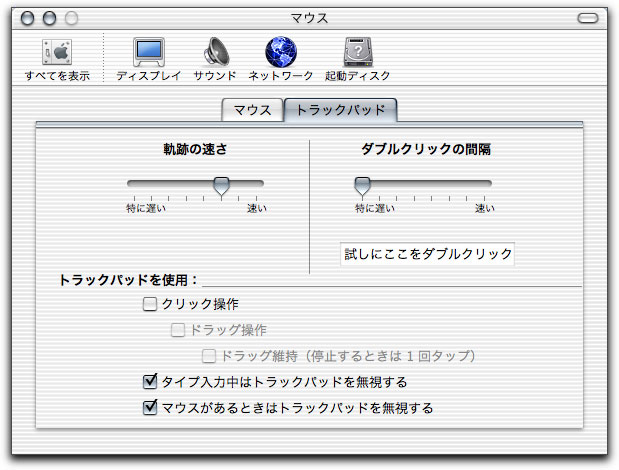619x470 pixels.
Task: Click the 特に遅い label under ダブルクリックの間隔
Action: click(375, 208)
